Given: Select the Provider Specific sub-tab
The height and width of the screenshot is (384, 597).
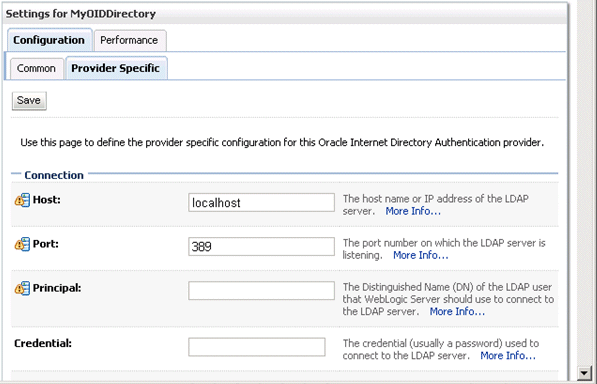Looking at the screenshot, I should [x=116, y=68].
